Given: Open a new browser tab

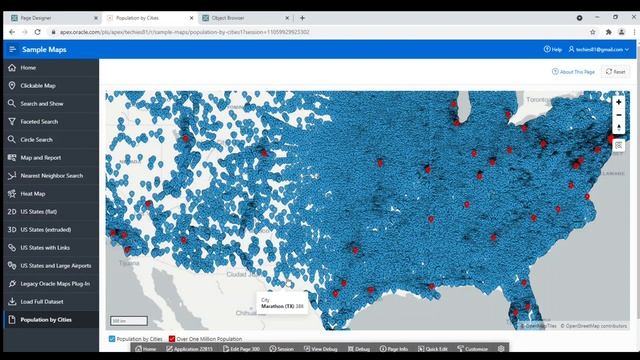Looking at the screenshot, I should click(x=302, y=18).
